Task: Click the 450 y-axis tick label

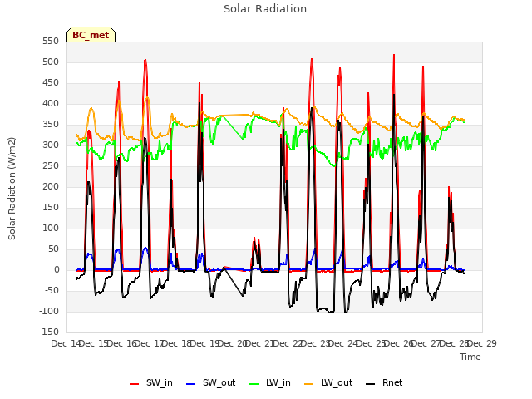Action: (51, 83)
